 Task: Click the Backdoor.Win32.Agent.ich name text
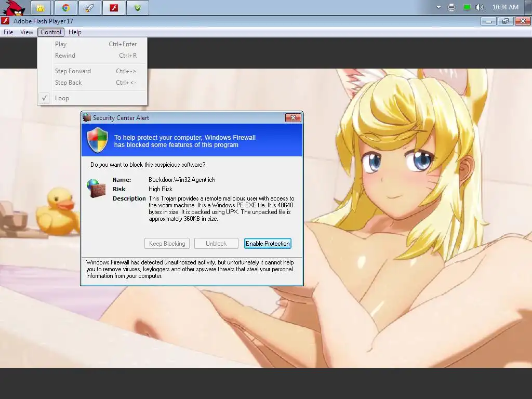click(182, 180)
